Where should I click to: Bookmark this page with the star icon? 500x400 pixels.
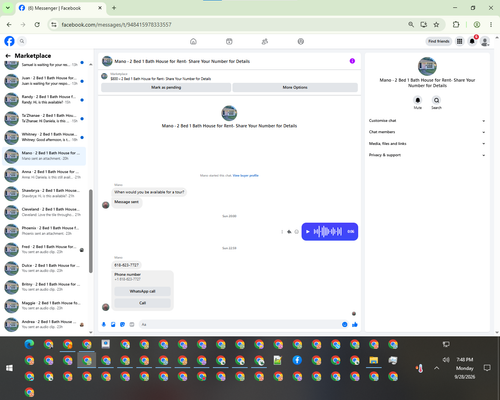pyautogui.click(x=436, y=25)
